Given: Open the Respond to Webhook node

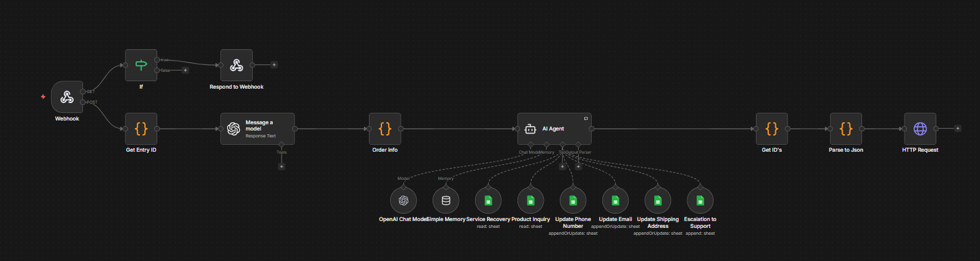Looking at the screenshot, I should tap(237, 65).
